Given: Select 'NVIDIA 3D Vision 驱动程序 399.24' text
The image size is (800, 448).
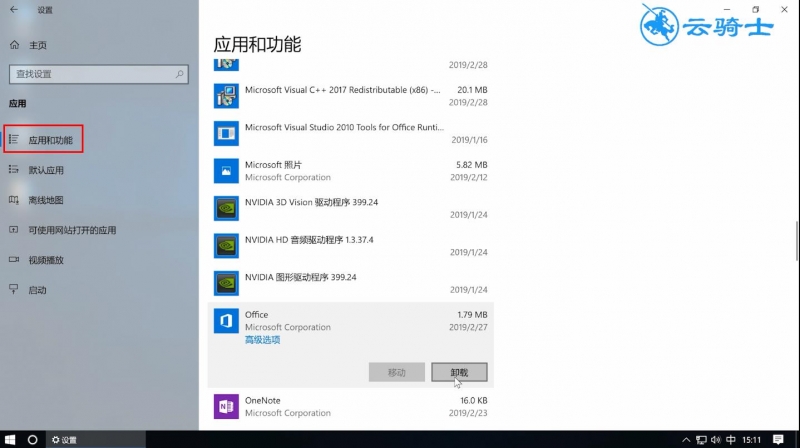Looking at the screenshot, I should 311,202.
